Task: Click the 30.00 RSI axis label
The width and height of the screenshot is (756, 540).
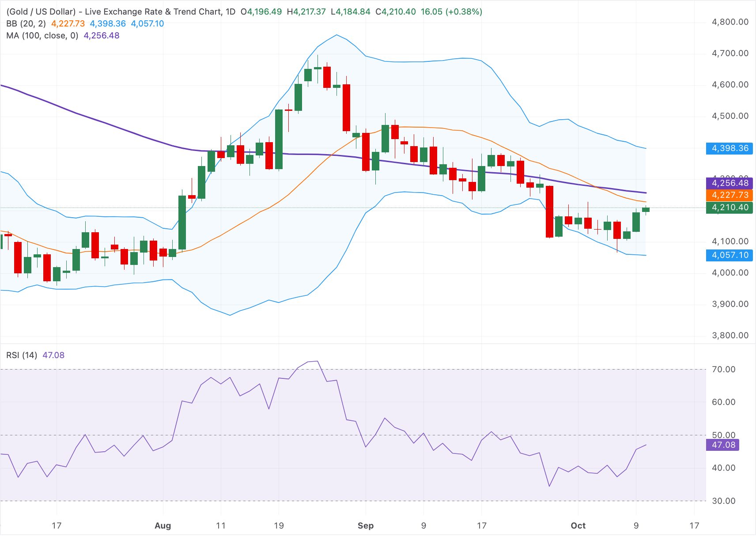Action: [x=724, y=501]
